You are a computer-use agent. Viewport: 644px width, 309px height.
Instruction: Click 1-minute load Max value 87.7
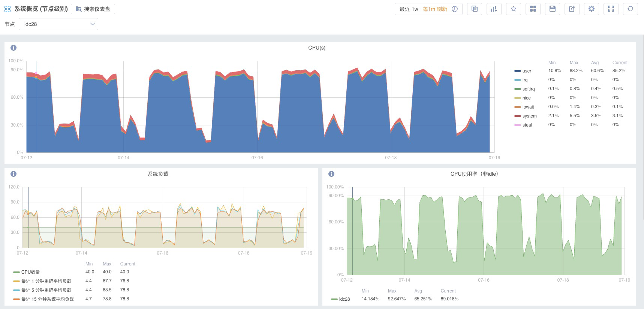click(x=107, y=281)
